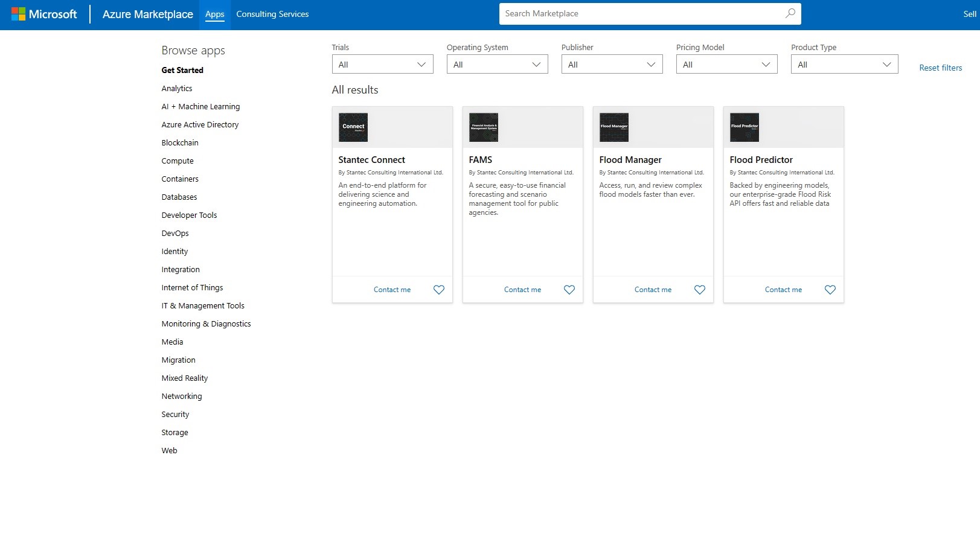Expand the Pricing Model filter dropdown
The image size is (980, 551).
click(x=727, y=64)
